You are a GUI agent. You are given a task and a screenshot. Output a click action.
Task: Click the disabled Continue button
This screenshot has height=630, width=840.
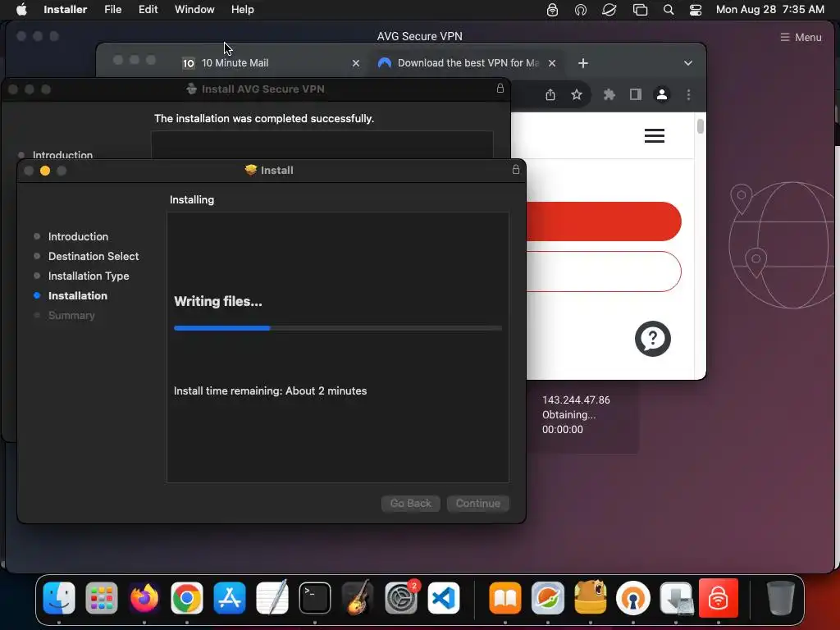[477, 503]
